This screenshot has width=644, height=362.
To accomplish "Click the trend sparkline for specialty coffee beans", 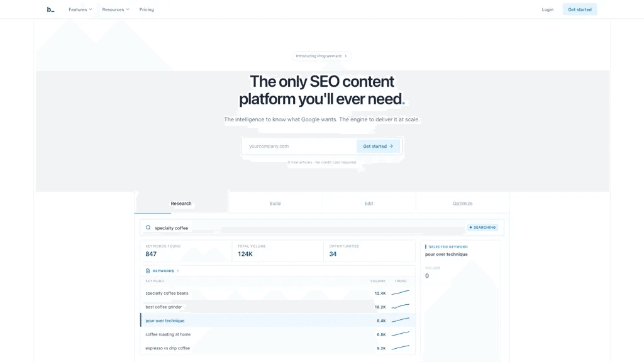I will (401, 293).
